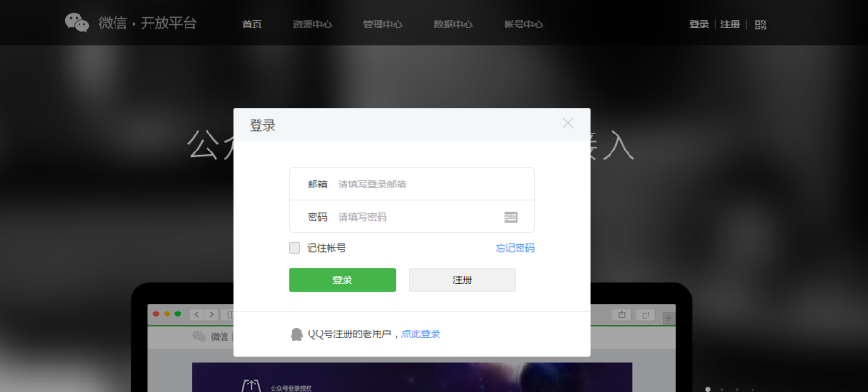Click the WeChat Open Platform logo
The width and height of the screenshot is (868, 392).
pyautogui.click(x=131, y=23)
